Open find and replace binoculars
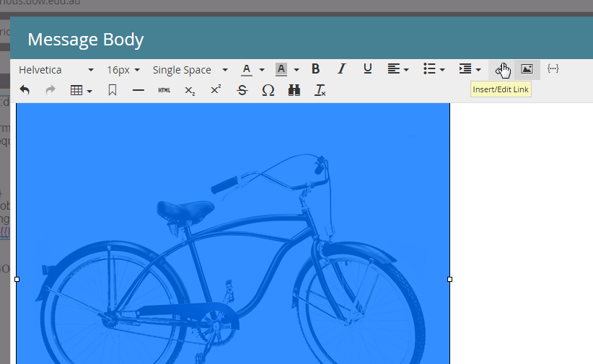The height and width of the screenshot is (364, 593). (x=294, y=90)
